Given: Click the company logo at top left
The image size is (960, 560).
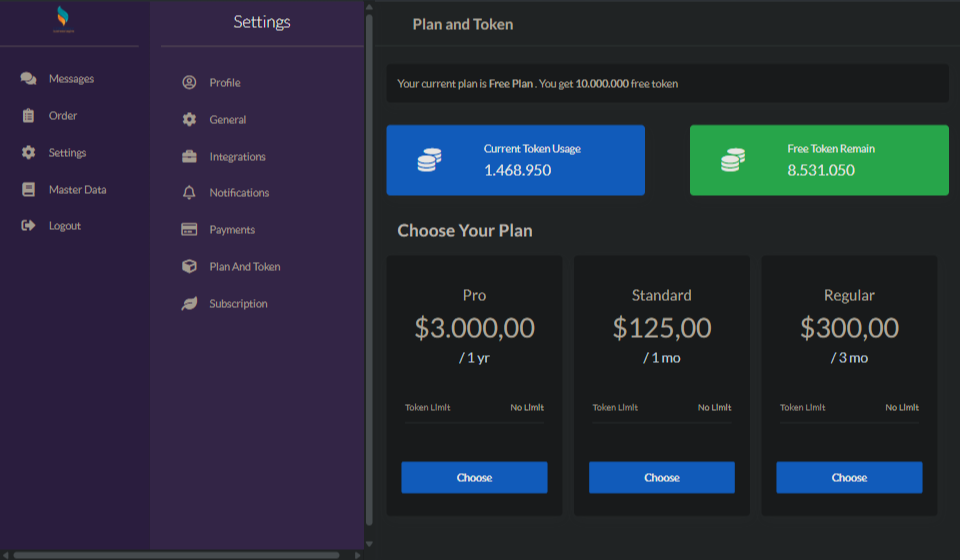Looking at the screenshot, I should click(63, 19).
